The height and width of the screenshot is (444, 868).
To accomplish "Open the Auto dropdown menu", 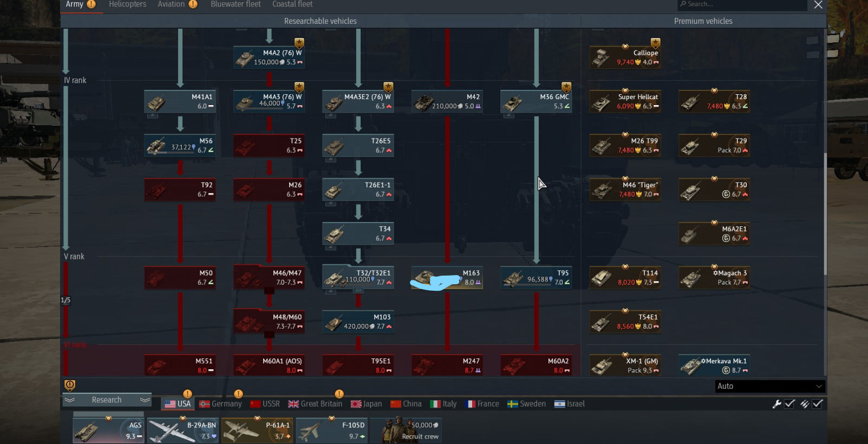I will (769, 386).
